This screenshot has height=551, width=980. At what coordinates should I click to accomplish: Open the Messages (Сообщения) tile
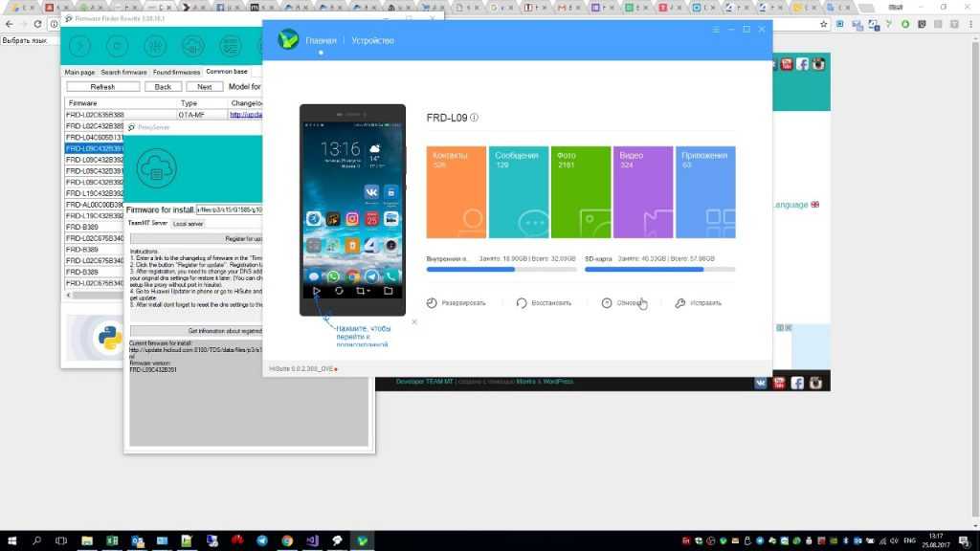click(519, 192)
